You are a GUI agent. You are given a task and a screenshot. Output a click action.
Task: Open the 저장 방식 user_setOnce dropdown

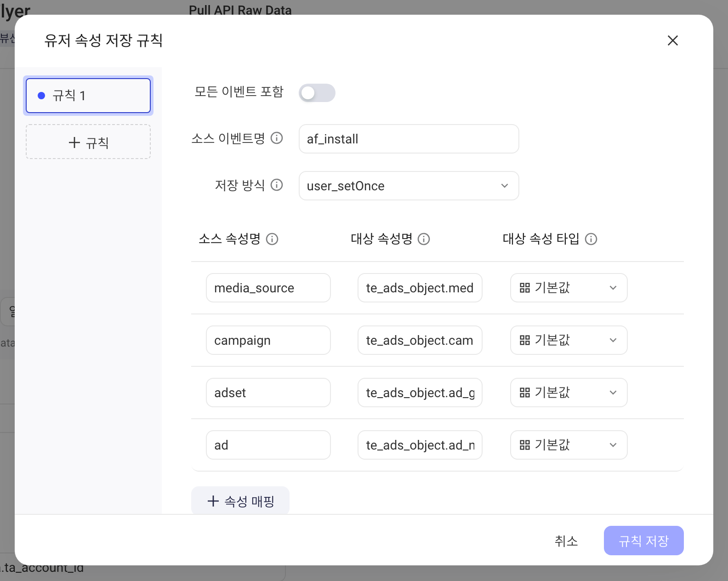[409, 186]
